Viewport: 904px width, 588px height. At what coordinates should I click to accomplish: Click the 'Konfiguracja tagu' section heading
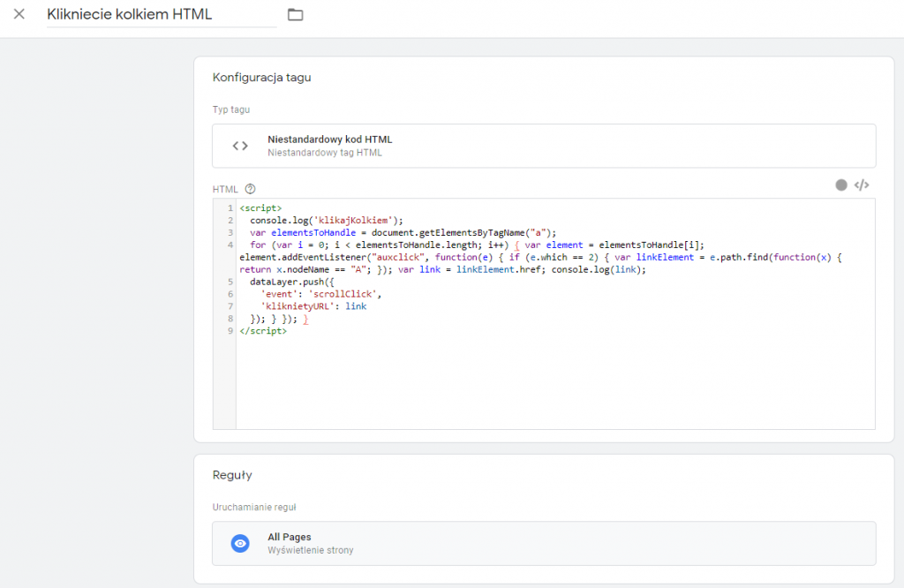tap(261, 78)
